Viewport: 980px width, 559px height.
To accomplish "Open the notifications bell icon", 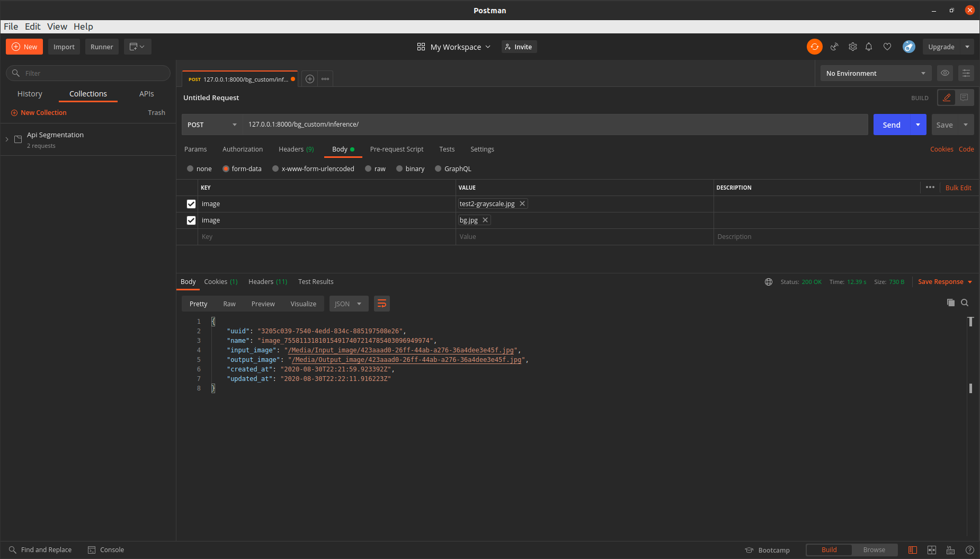I will (x=869, y=47).
